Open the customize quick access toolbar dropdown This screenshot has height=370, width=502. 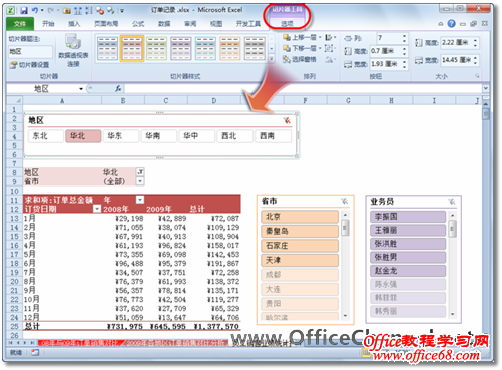point(122,11)
